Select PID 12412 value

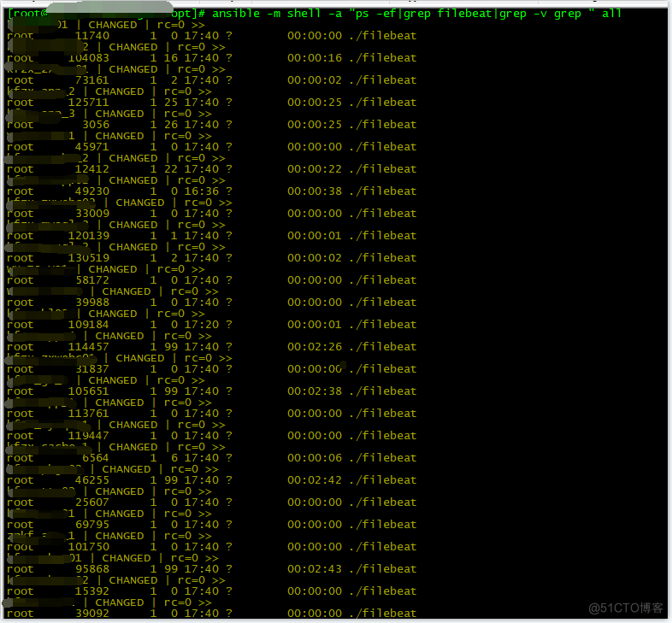point(92,169)
